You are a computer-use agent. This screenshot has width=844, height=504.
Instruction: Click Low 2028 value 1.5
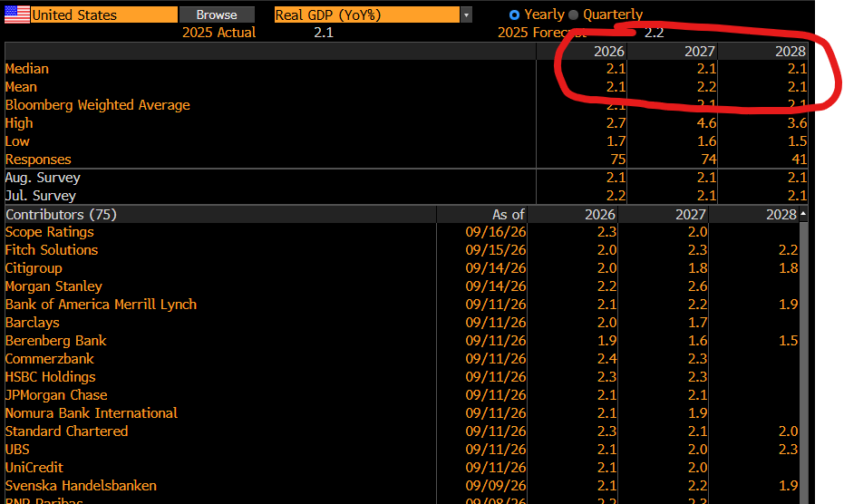coord(797,141)
